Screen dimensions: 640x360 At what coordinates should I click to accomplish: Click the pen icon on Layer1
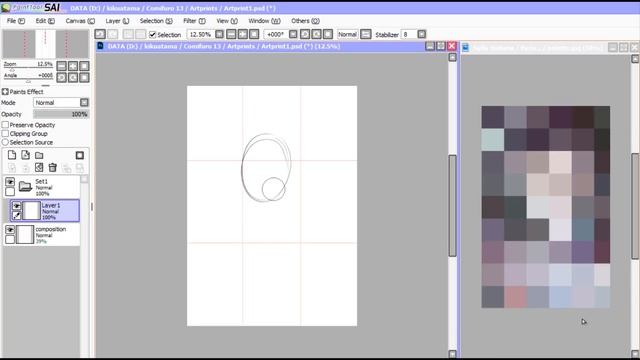click(16, 216)
